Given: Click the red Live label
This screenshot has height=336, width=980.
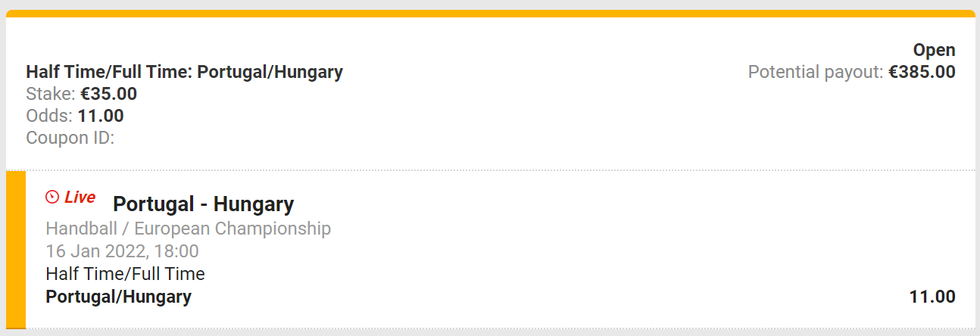Looking at the screenshot, I should (x=80, y=198).
